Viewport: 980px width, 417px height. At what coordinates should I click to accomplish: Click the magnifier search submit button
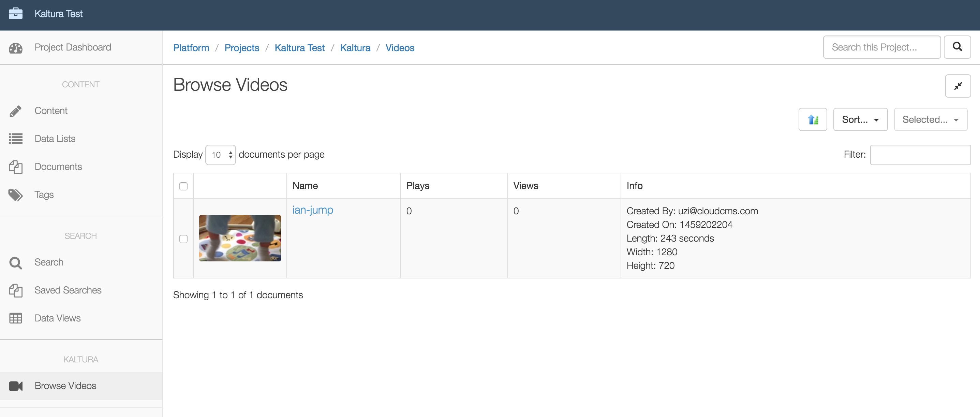point(957,47)
